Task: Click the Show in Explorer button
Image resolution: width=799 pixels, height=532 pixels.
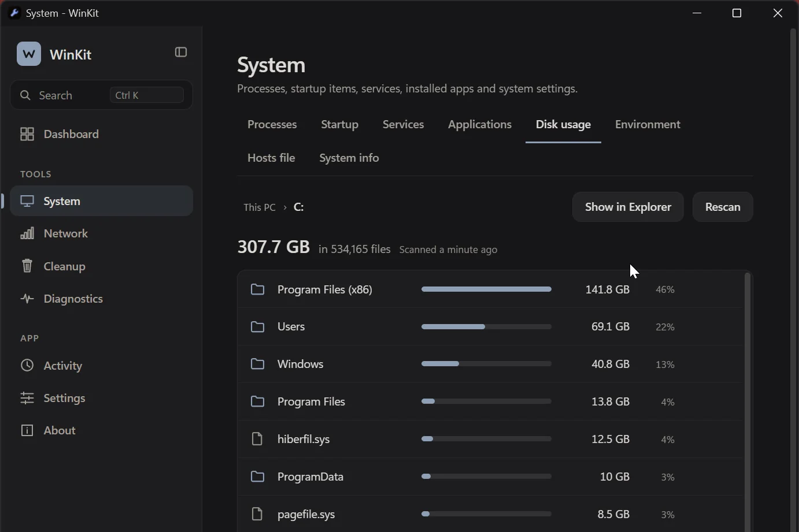Action: (628, 207)
